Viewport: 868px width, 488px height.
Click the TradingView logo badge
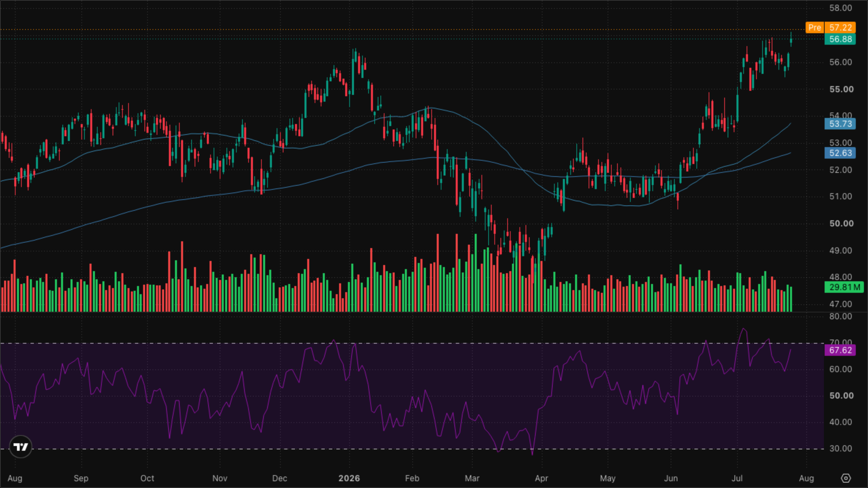tap(21, 447)
